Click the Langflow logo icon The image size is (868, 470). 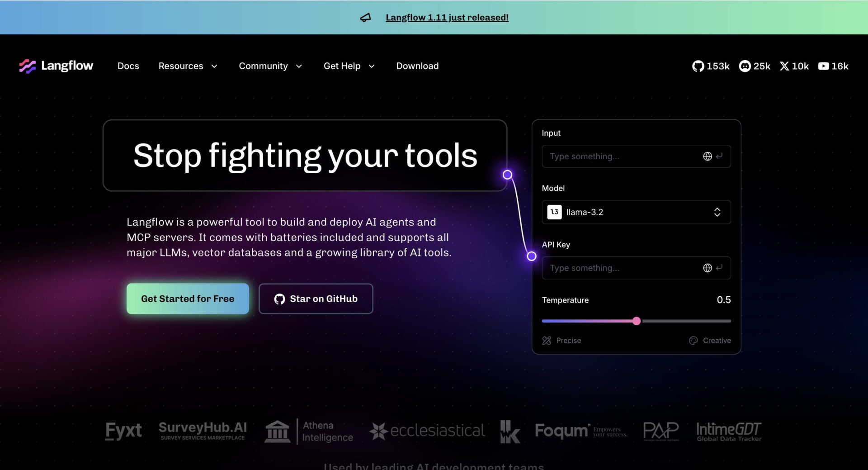[x=27, y=66]
